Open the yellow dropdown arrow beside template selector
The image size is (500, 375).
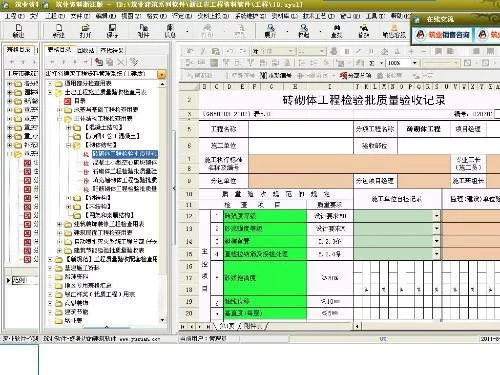click(162, 74)
